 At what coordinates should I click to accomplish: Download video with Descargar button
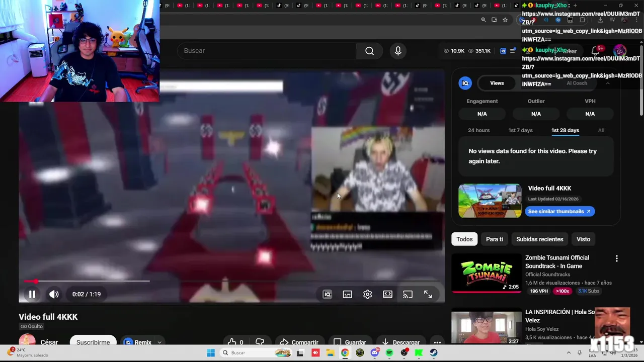point(400,342)
